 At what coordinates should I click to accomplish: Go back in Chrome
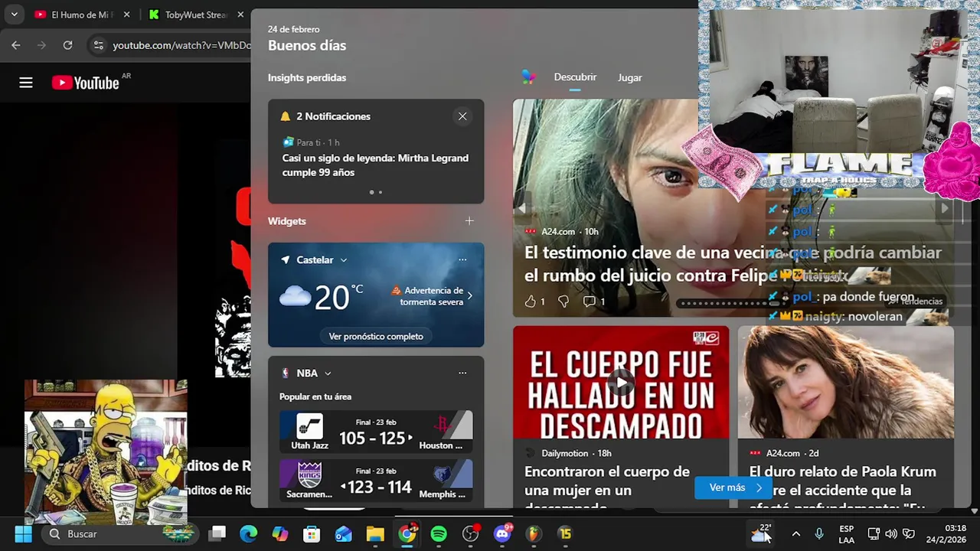[16, 45]
